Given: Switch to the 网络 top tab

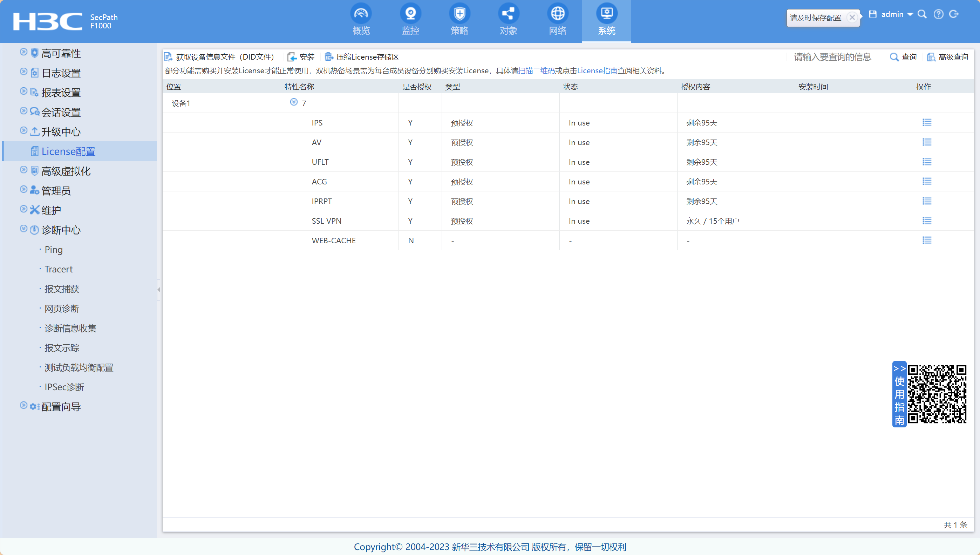Looking at the screenshot, I should coord(557,21).
